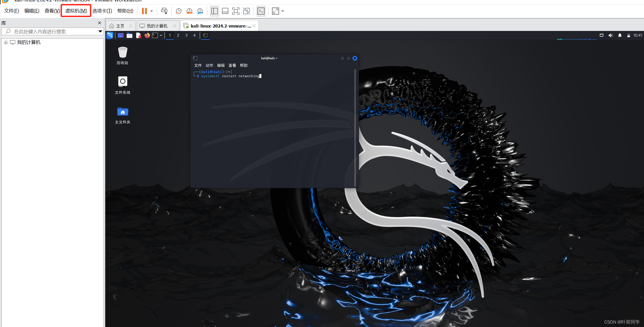Open the volume control tray icon
644x327 pixels.
[611, 35]
